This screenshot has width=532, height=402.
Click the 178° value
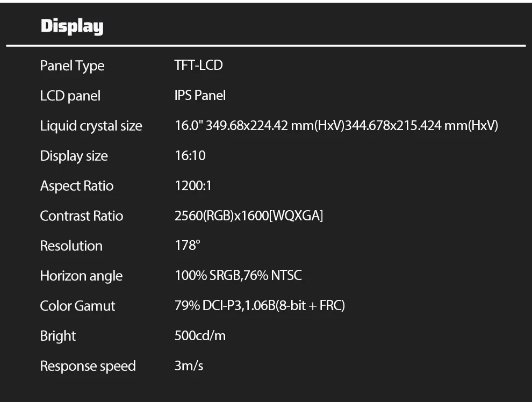(x=187, y=246)
